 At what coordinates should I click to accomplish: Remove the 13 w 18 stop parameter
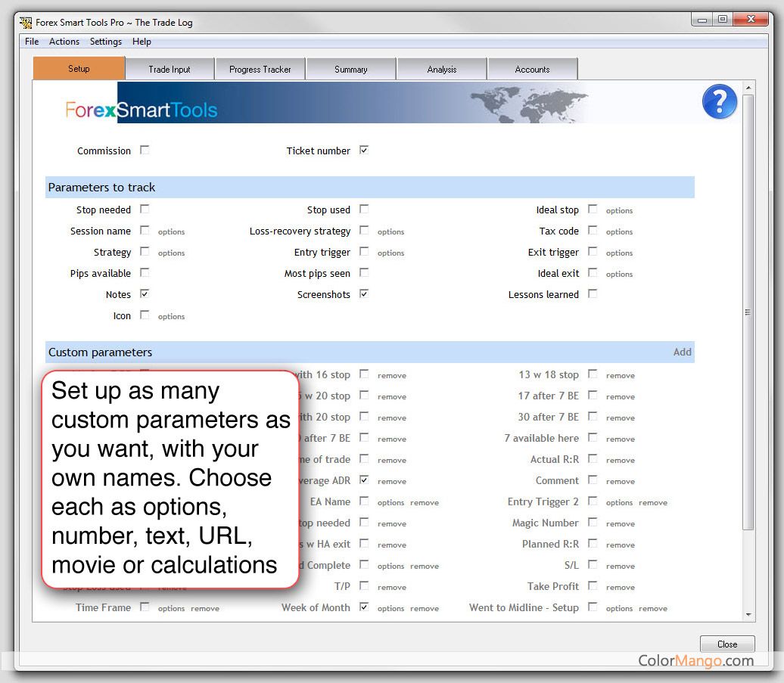tap(621, 375)
